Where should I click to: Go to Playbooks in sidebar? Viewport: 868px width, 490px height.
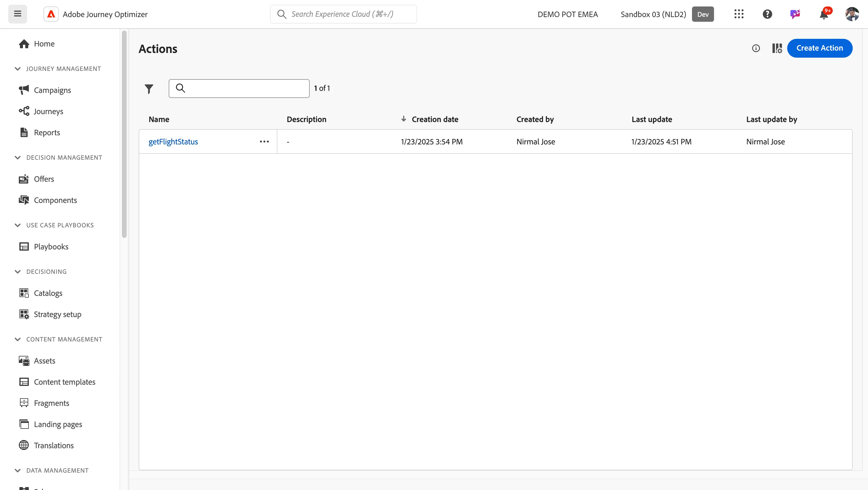tap(51, 247)
